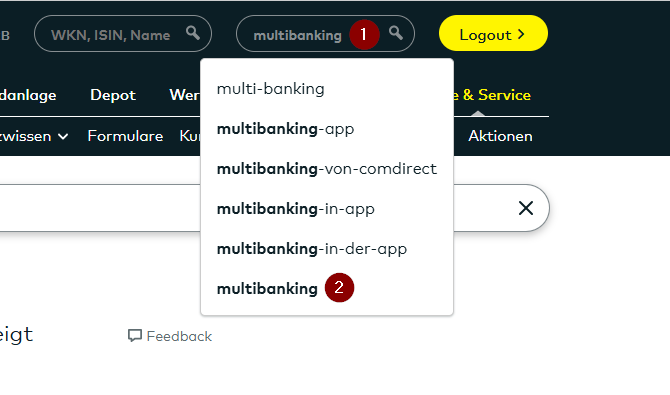Choose the 'multibanking-in-app' suggestion
This screenshot has height=395, width=670.
pyautogui.click(x=296, y=209)
